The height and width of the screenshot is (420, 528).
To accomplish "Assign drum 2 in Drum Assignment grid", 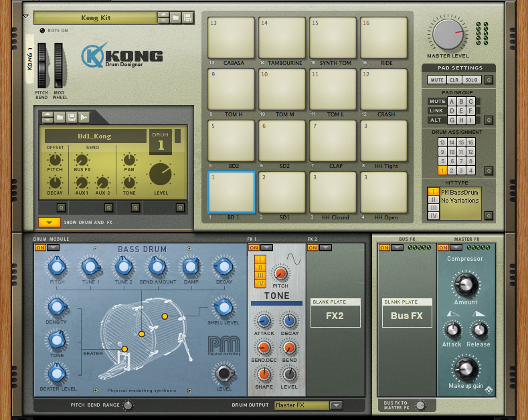I will [452, 171].
